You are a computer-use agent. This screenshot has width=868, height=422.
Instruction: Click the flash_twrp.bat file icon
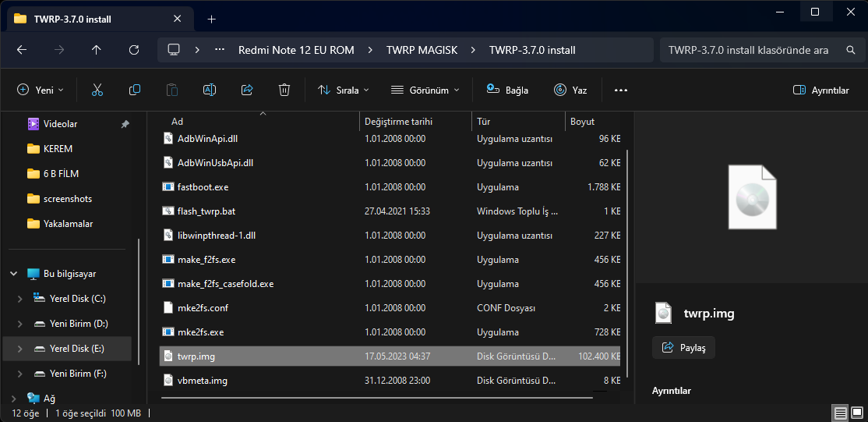click(x=168, y=211)
